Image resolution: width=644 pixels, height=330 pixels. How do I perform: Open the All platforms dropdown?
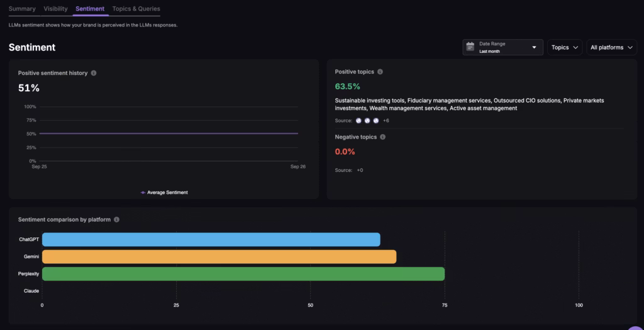(x=611, y=47)
